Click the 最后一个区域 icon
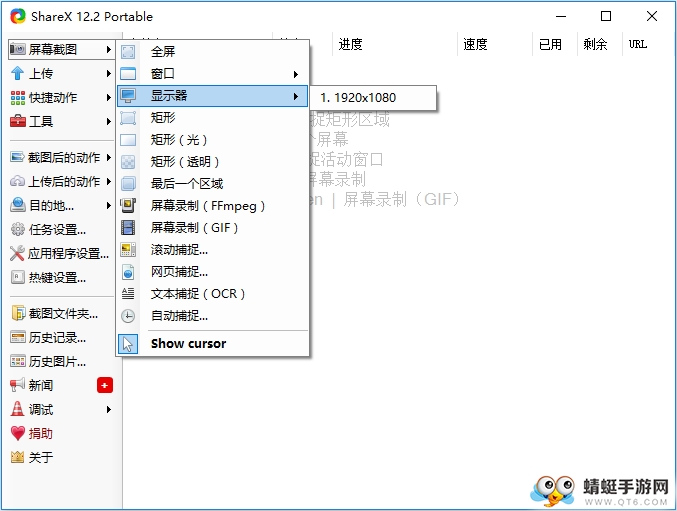This screenshot has height=511, width=677. 128,183
